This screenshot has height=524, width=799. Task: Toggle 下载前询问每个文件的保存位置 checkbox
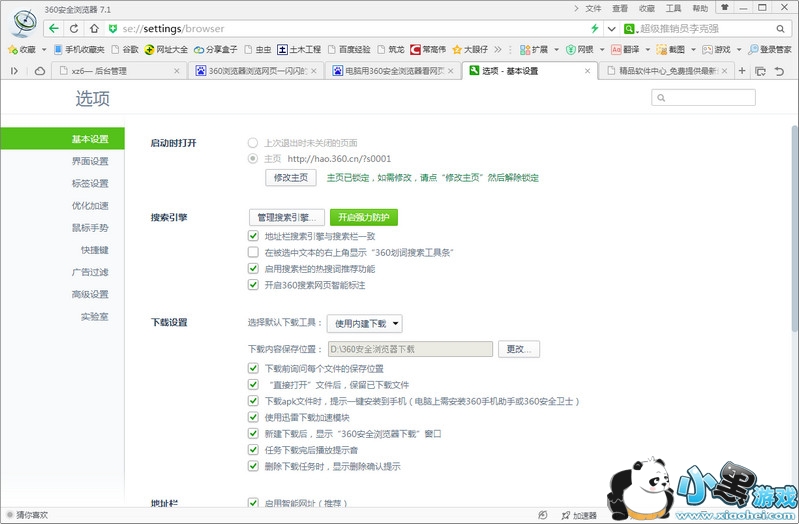click(x=253, y=368)
